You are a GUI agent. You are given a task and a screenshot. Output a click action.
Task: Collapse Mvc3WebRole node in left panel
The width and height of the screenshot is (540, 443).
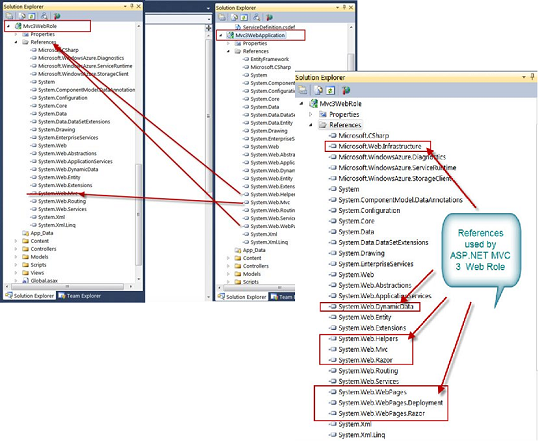8,26
